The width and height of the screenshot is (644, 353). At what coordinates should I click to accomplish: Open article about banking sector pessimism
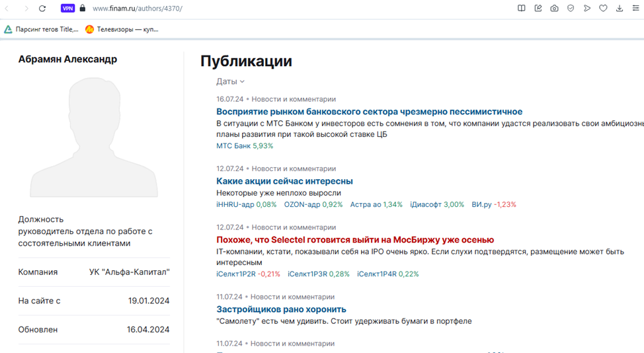pos(369,112)
